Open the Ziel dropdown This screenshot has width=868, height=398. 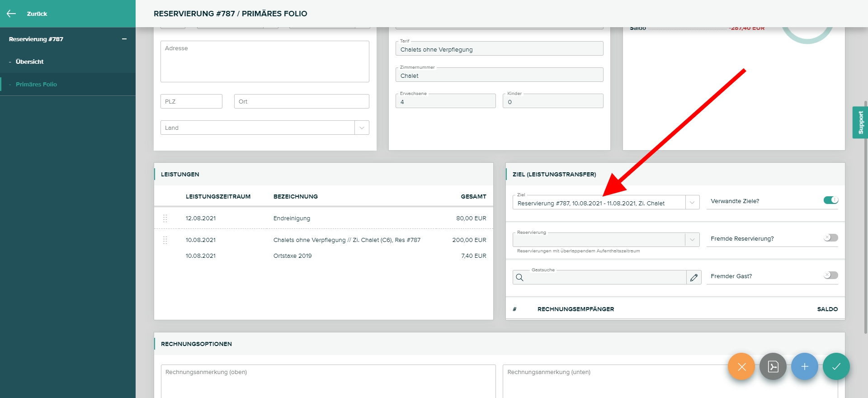click(692, 203)
